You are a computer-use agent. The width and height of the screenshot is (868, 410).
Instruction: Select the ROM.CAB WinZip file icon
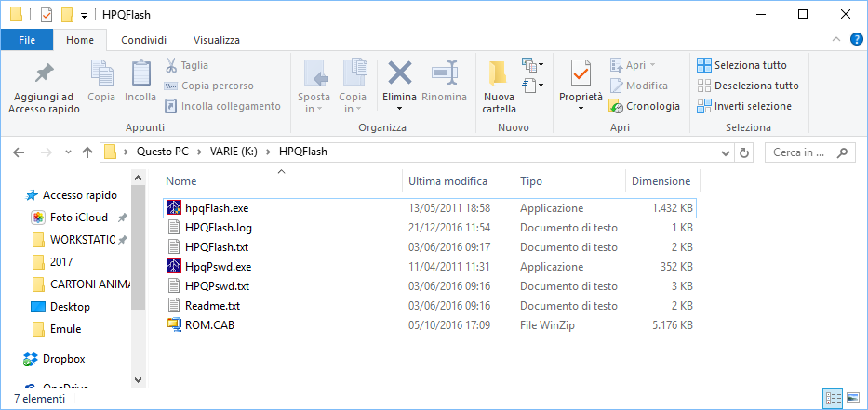click(174, 324)
